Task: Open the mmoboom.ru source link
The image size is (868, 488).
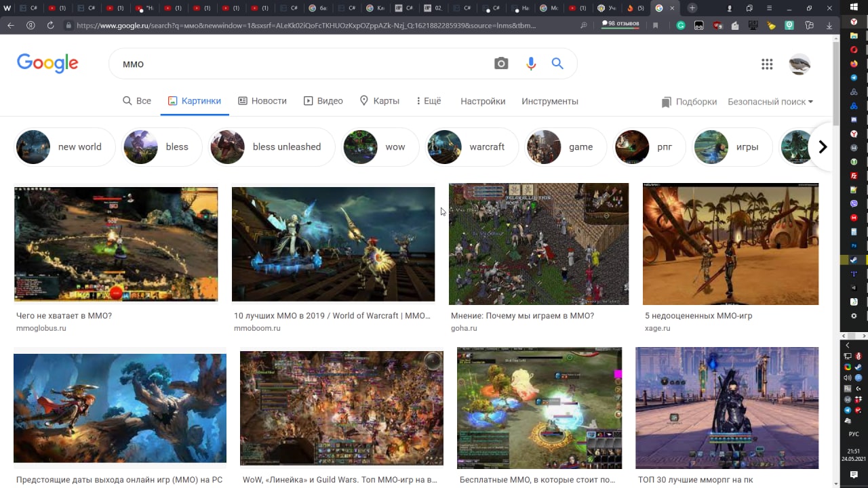Action: click(x=257, y=328)
